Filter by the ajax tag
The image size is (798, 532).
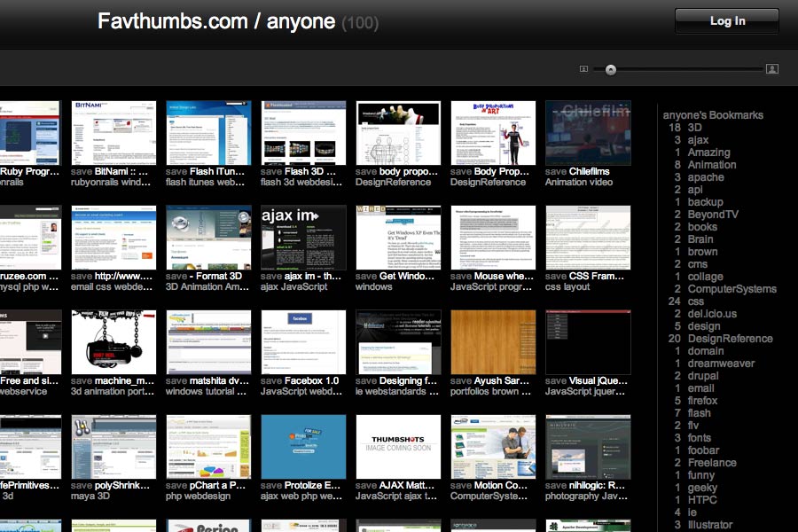(698, 140)
